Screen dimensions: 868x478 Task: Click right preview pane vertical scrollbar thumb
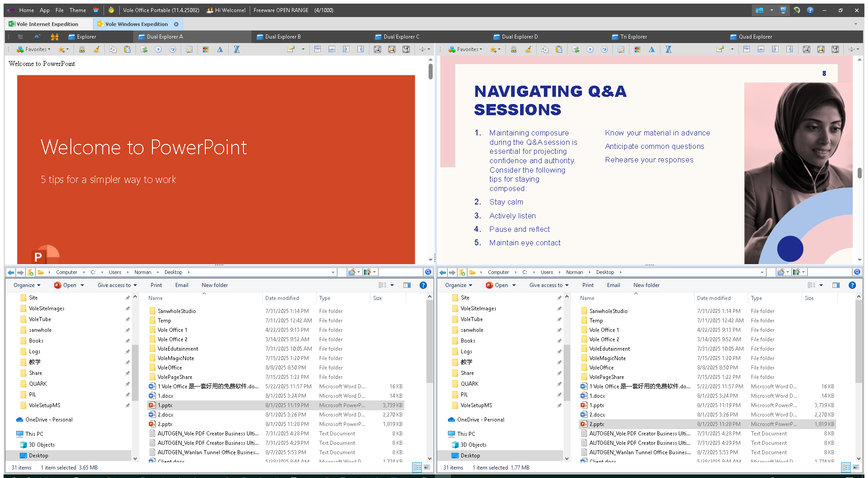(859, 173)
